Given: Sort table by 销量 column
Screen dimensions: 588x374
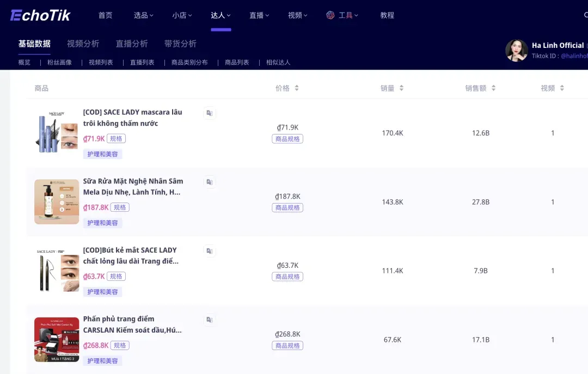Looking at the screenshot, I should click(x=392, y=88).
